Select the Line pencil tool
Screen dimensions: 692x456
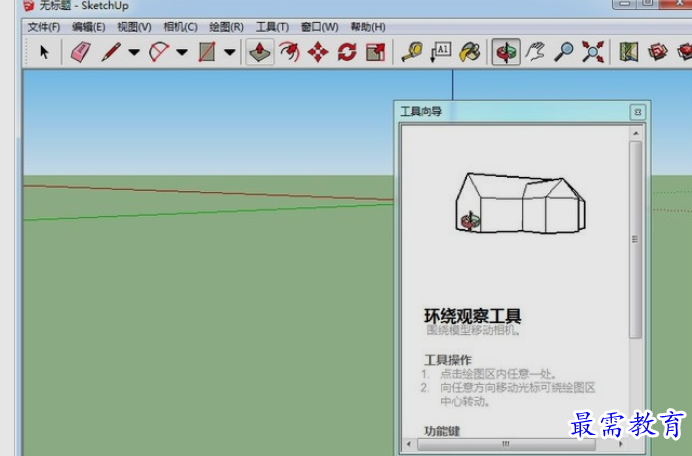[111, 52]
